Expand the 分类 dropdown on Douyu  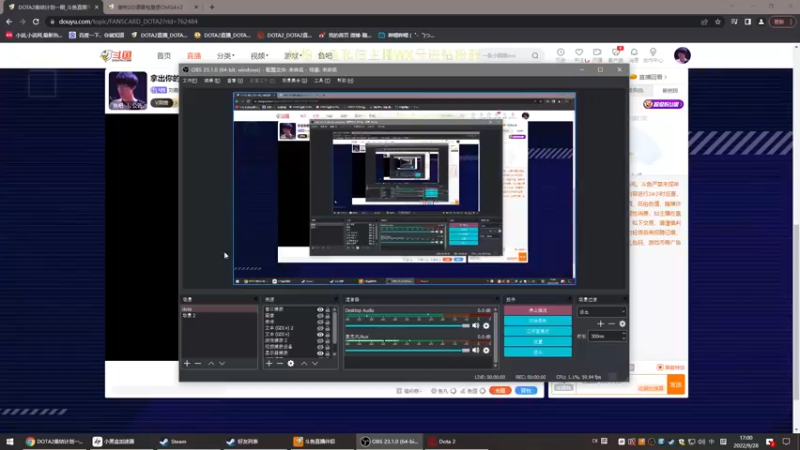click(226, 56)
